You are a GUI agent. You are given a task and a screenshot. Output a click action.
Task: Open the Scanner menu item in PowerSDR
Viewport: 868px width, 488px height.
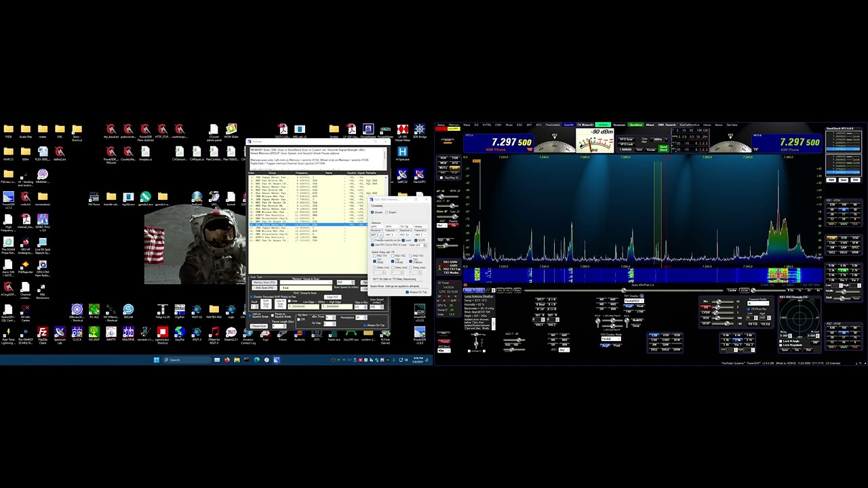619,125
